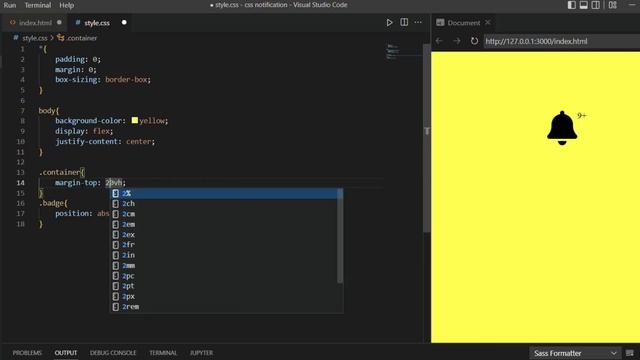Open the Sass Formatter output dropdown
The width and height of the screenshot is (640, 360).
click(x=575, y=353)
